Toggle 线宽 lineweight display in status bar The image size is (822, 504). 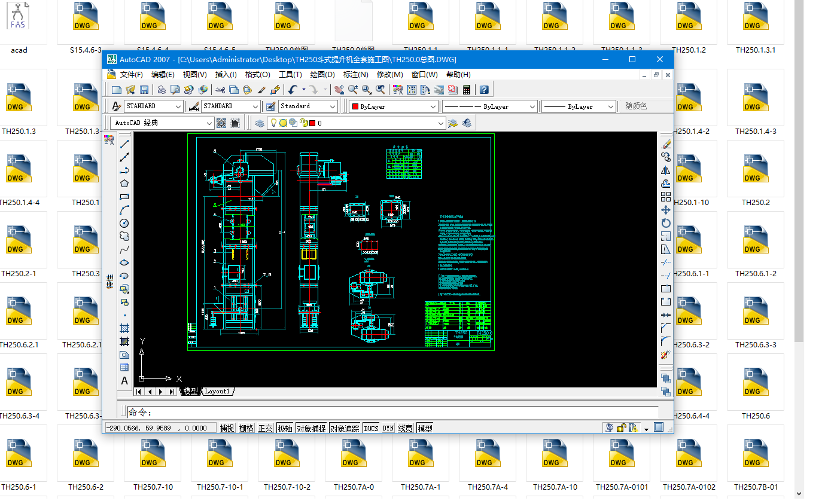(406, 428)
